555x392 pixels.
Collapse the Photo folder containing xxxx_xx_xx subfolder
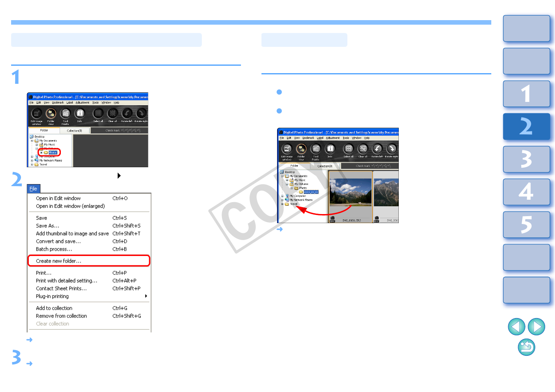tap(291, 188)
